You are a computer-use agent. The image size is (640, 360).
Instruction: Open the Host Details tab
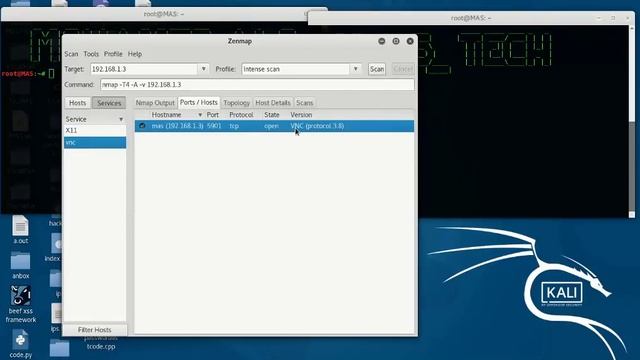(273, 103)
